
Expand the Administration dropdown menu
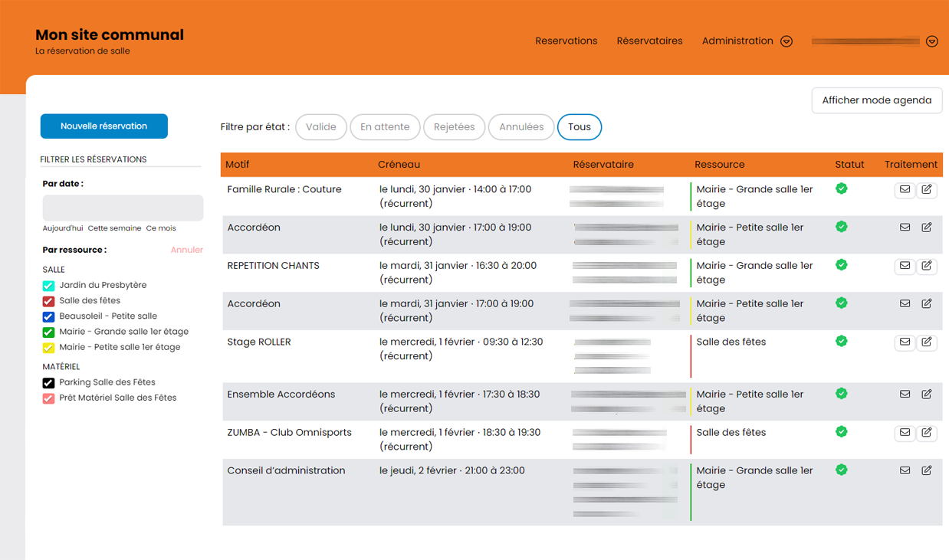point(786,41)
